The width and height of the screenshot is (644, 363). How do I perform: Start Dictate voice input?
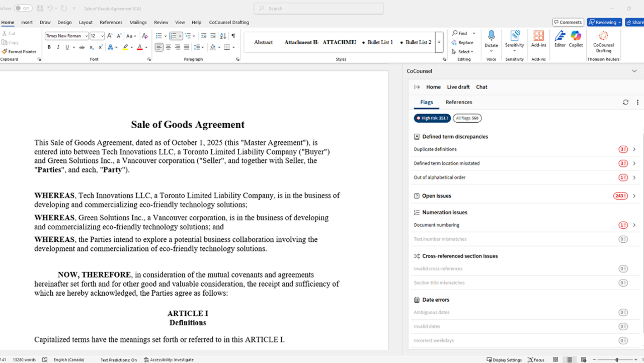click(491, 38)
